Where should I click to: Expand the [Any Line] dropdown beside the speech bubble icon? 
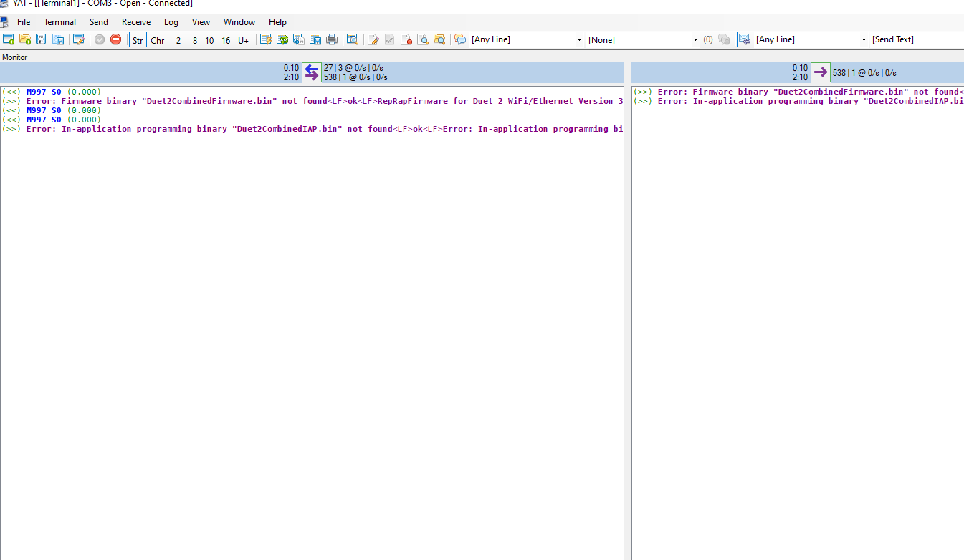[x=579, y=40]
